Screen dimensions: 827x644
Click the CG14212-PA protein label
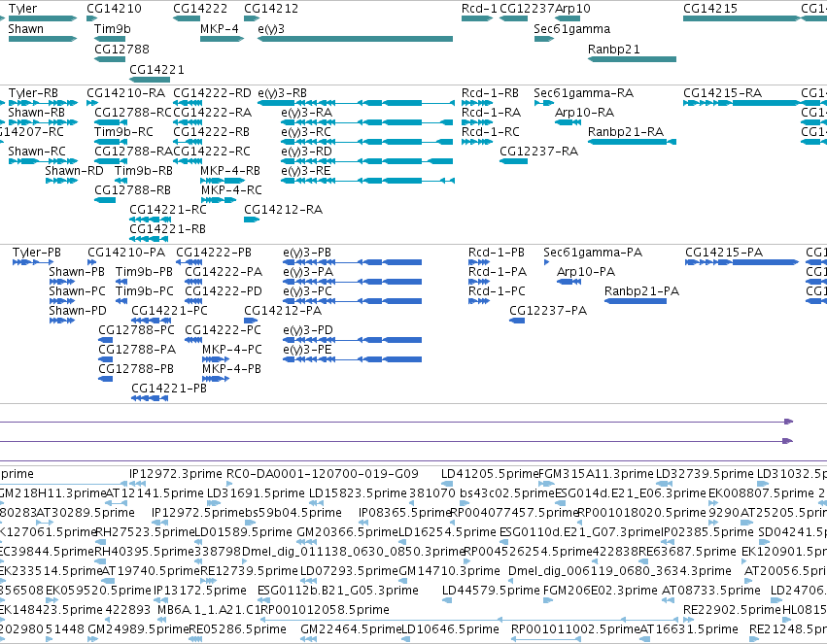coord(283,311)
